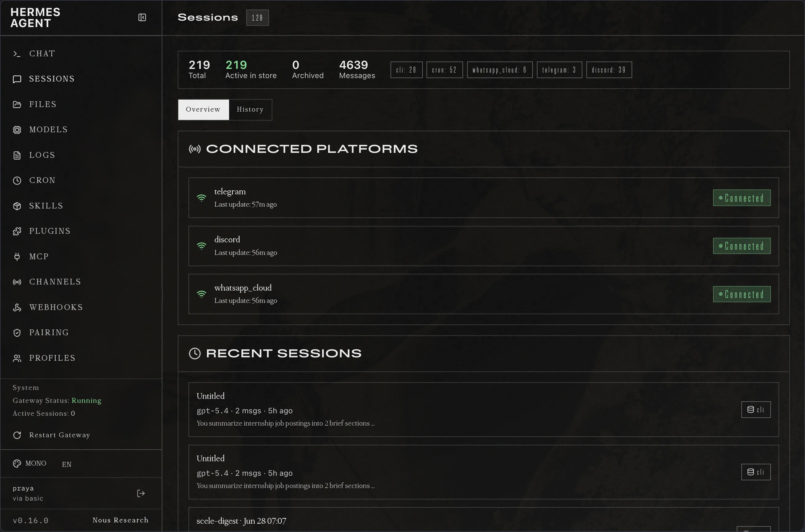This screenshot has height=532, width=805.
Task: Click the whatsapp_cloud wifi signal icon
Action: [201, 294]
